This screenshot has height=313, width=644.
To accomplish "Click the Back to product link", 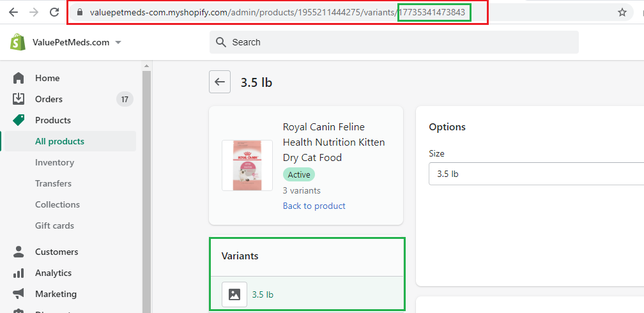I will click(x=314, y=206).
